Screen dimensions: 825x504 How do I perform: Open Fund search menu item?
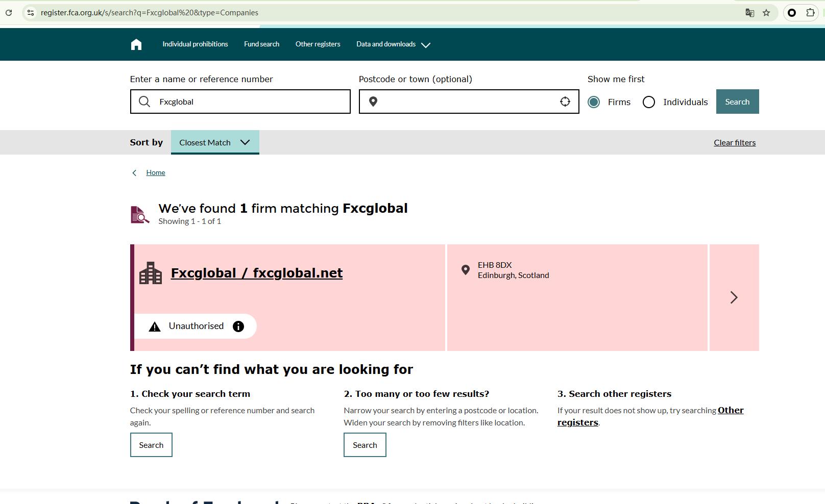coord(261,44)
